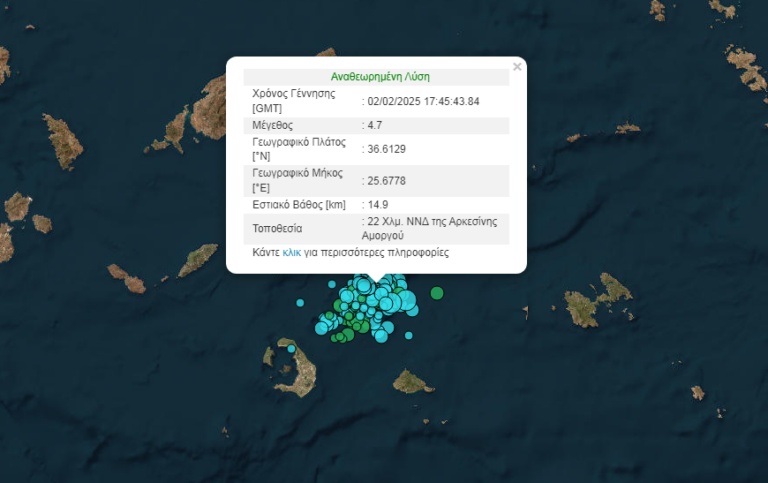Click the 'Αναθεωρημένη Λύση' popup header
Viewport: 768px width, 483px height.
pos(380,76)
